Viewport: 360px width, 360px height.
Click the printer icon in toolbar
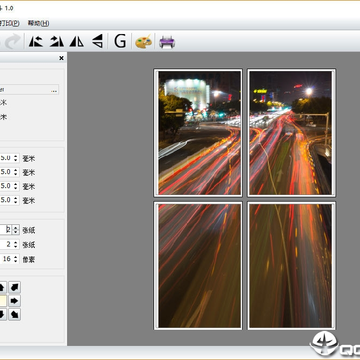[x=167, y=42]
